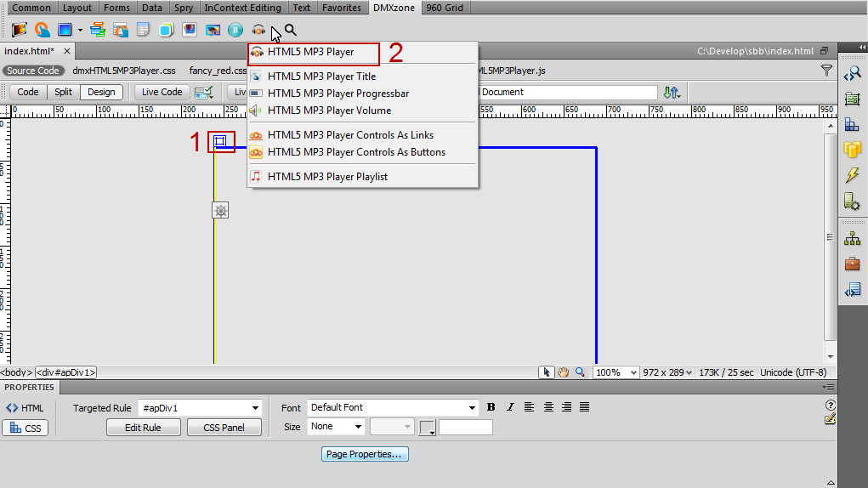
Task: Open Properties panel help question mark
Action: click(x=830, y=405)
